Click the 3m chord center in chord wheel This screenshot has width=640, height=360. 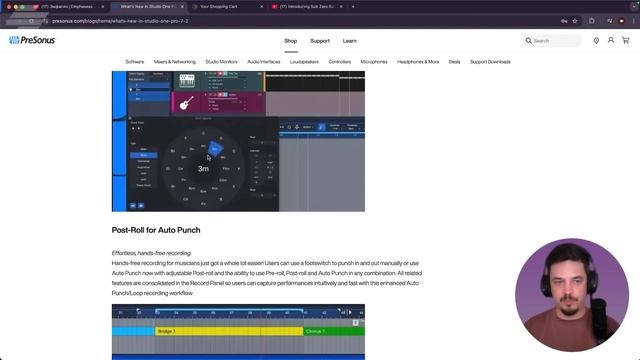tap(203, 169)
